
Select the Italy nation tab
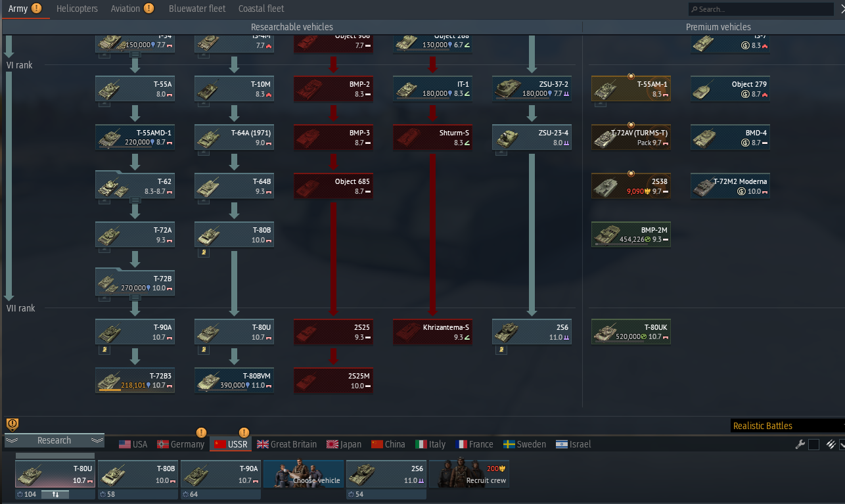[x=430, y=444]
